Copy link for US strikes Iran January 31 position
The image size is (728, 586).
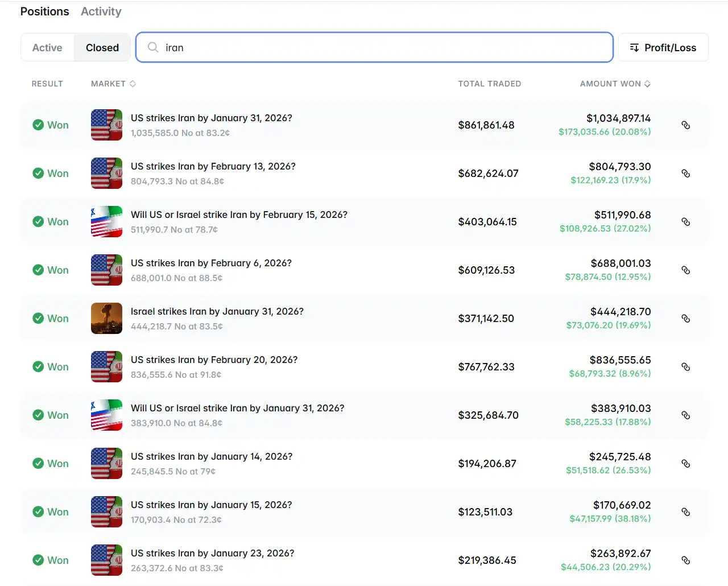[686, 125]
